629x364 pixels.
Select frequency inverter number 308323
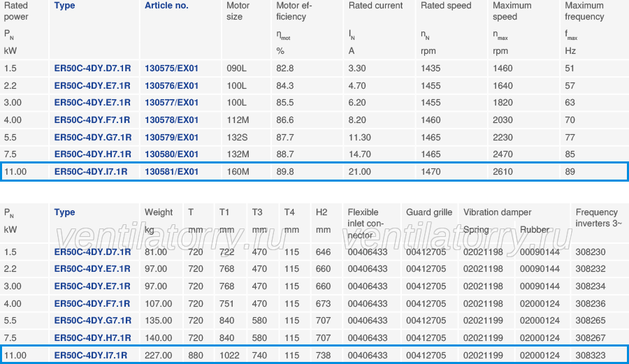point(591,356)
